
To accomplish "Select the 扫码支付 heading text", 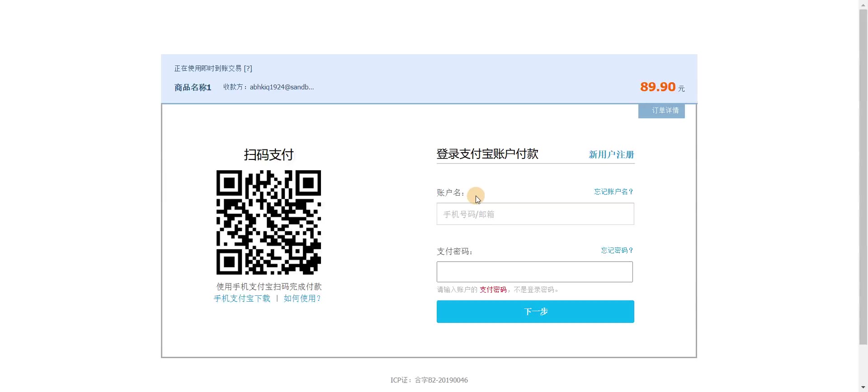I will tap(269, 155).
